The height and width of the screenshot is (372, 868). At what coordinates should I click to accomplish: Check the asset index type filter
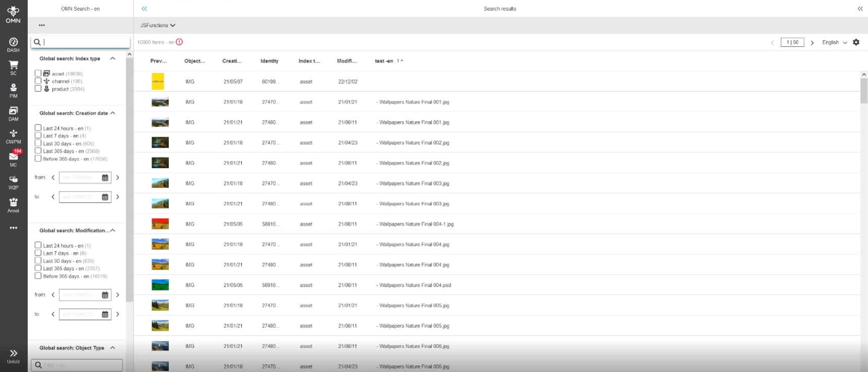[x=38, y=74]
